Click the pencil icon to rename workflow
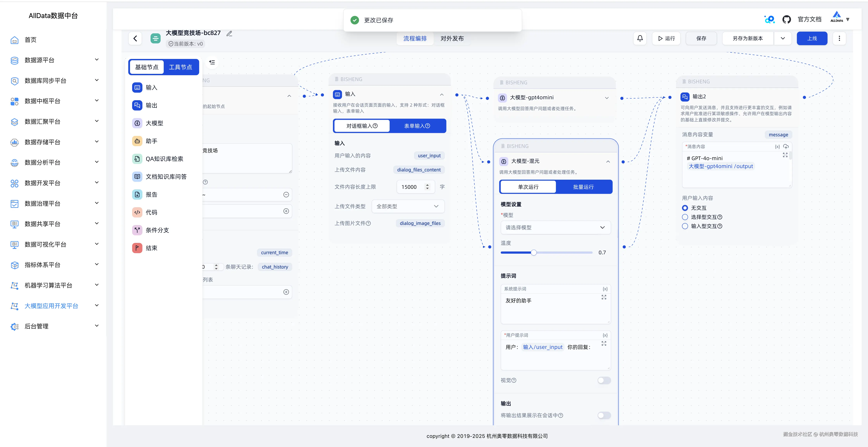 (229, 33)
